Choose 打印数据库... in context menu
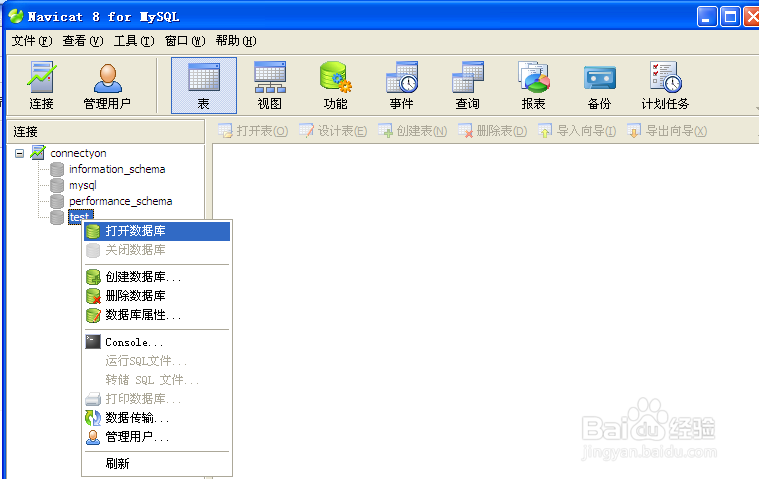 point(157,399)
